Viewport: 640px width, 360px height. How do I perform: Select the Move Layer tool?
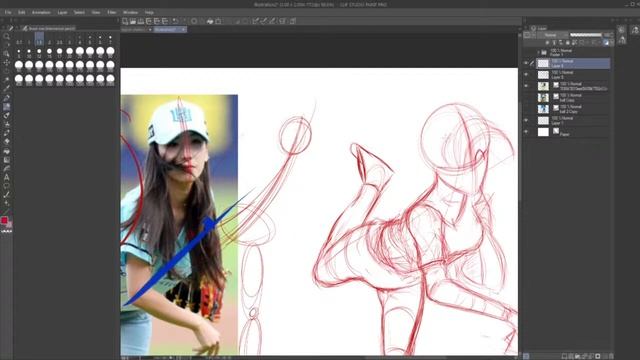tap(6, 62)
